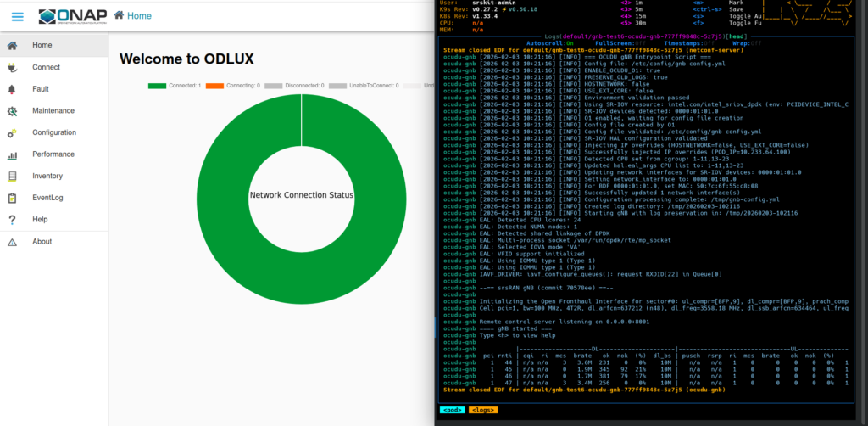This screenshot has height=426, width=868.
Task: Open the Performance bar chart icon
Action: 12,155
